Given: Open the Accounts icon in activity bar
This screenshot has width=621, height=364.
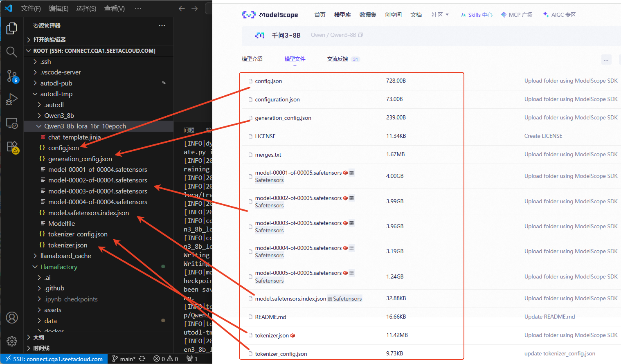Looking at the screenshot, I should 12,318.
